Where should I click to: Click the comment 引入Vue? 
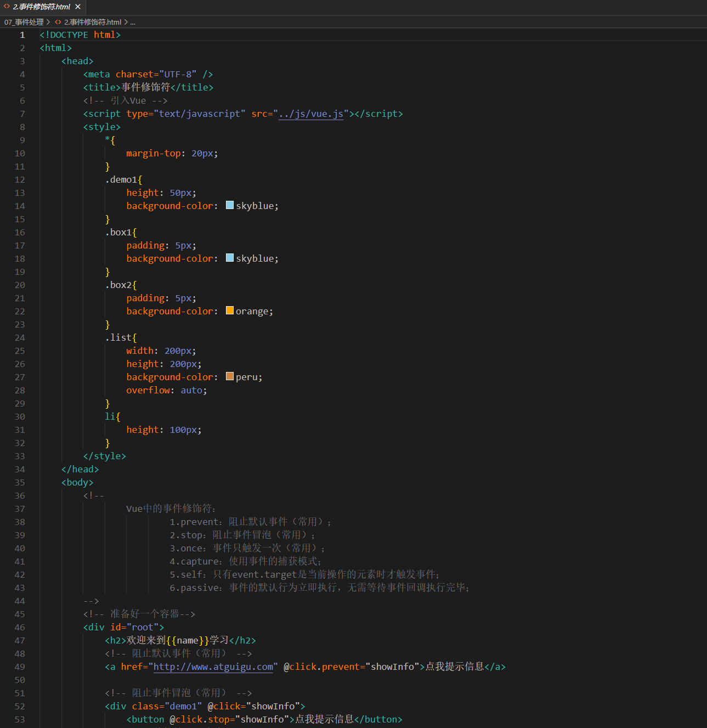point(125,100)
